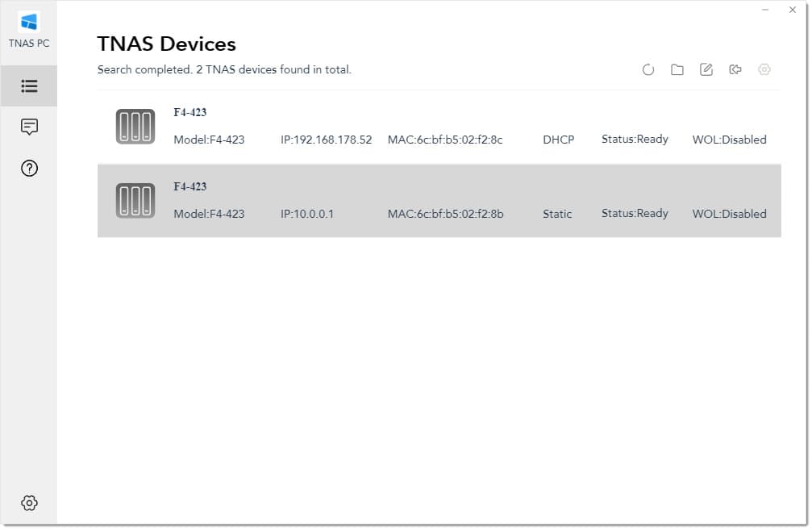812x530 pixels.
Task: Minimize the TNAS PC window
Action: pos(764,10)
